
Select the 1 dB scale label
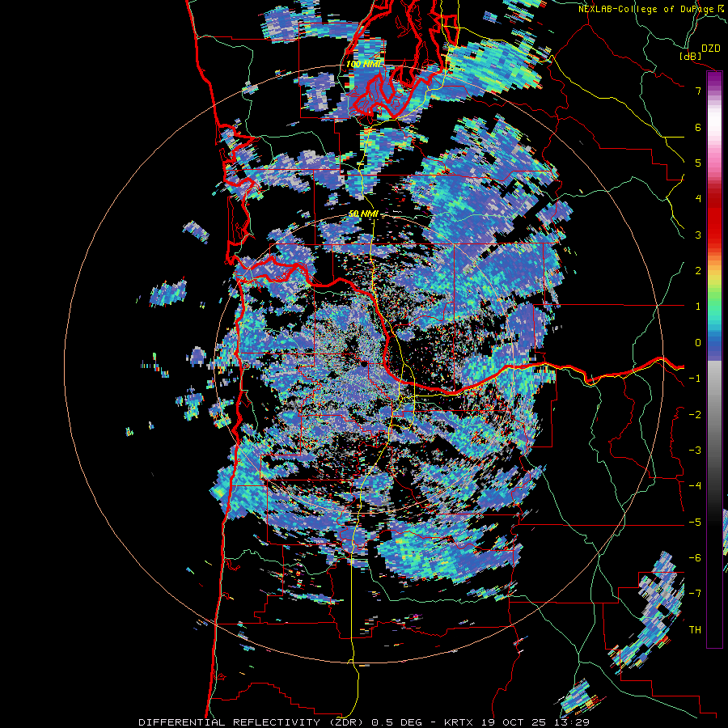(698, 307)
